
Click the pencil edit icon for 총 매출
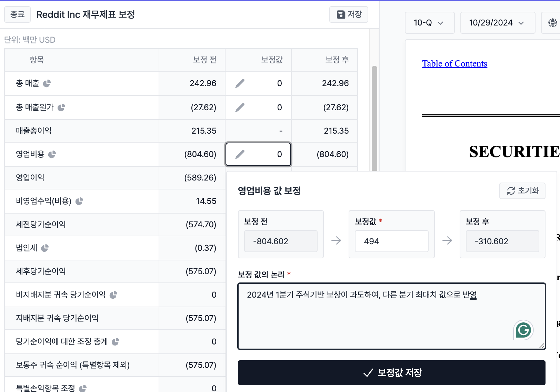pos(240,83)
